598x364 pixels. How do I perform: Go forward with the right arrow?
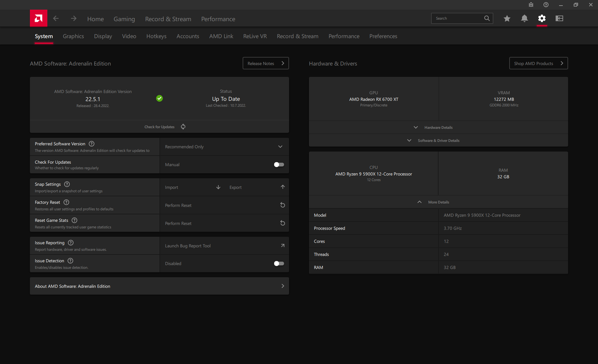click(73, 18)
